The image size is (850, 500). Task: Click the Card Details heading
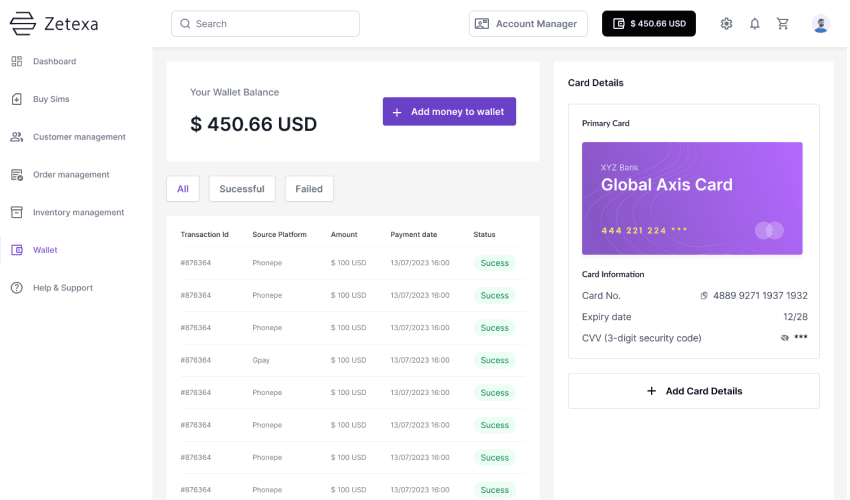[x=595, y=82]
